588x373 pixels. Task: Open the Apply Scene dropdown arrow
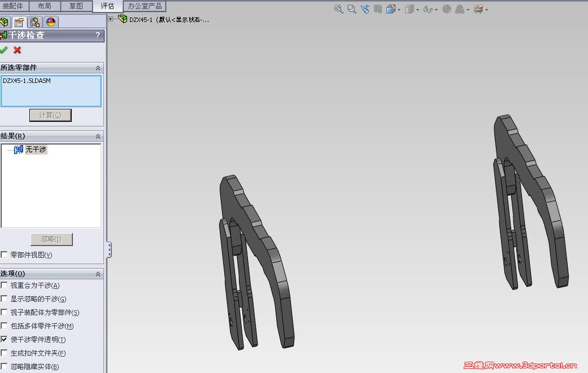click(468, 10)
